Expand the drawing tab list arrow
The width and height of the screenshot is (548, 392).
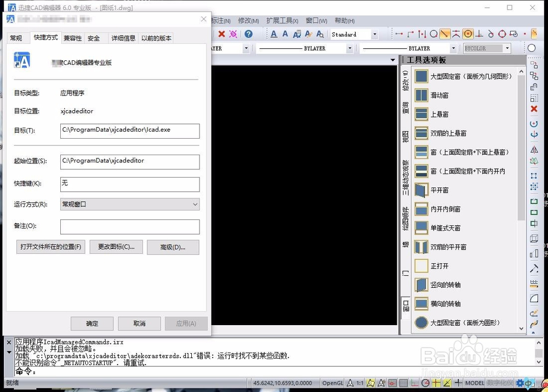[x=393, y=60]
